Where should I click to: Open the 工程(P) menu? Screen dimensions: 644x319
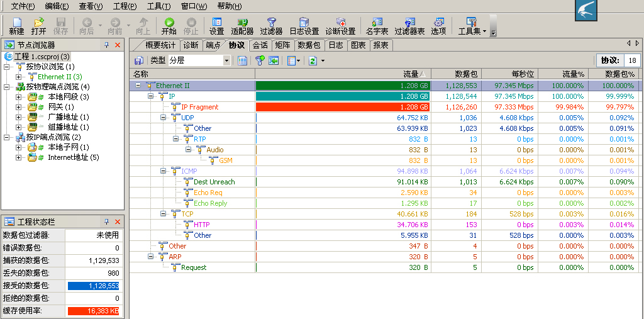(x=125, y=6)
